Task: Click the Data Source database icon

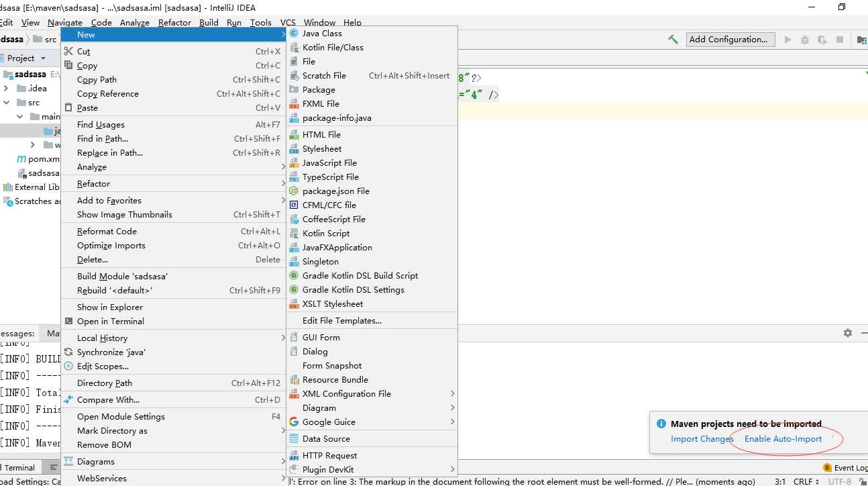Action: (294, 438)
